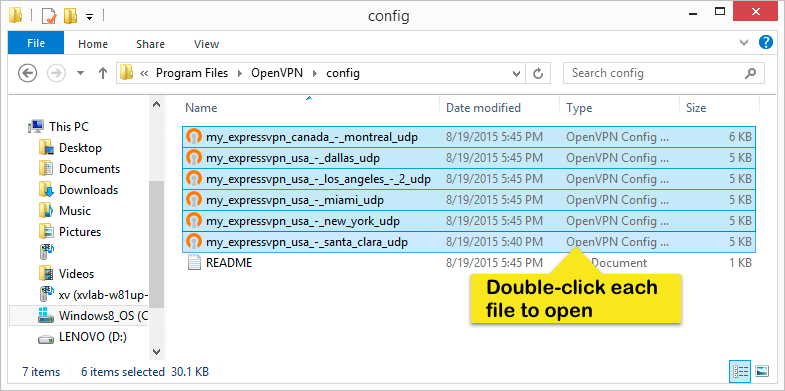
Task: Click the OpenVPN icon of montreal file
Action: tap(193, 137)
